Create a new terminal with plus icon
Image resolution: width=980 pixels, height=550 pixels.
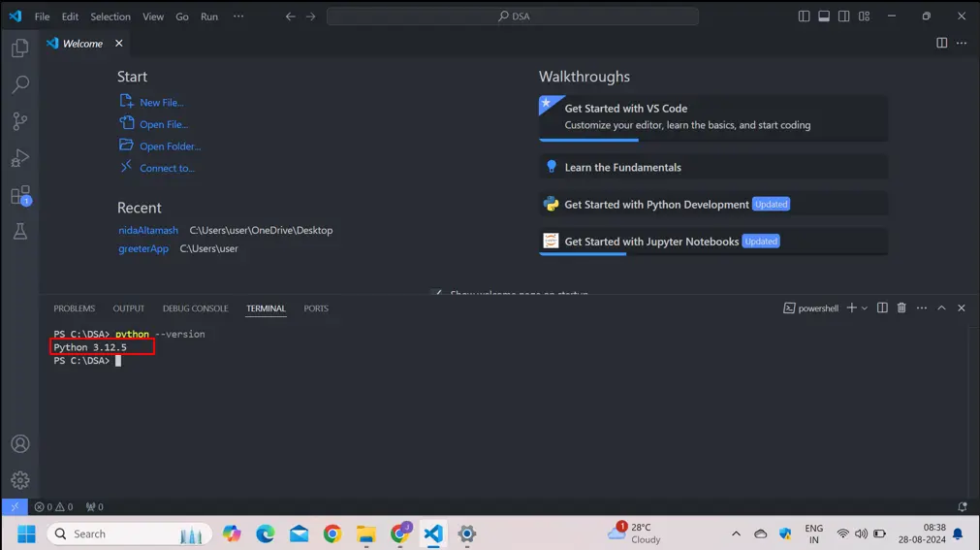tap(851, 307)
